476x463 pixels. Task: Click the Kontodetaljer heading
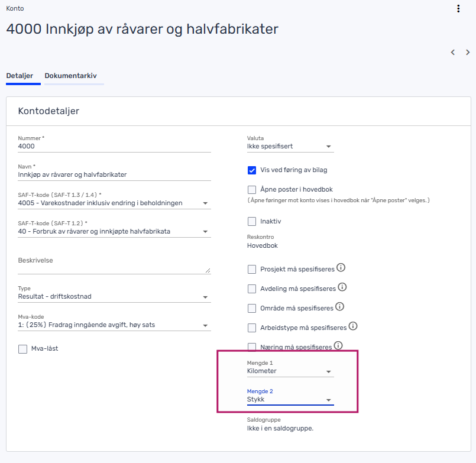[48, 111]
